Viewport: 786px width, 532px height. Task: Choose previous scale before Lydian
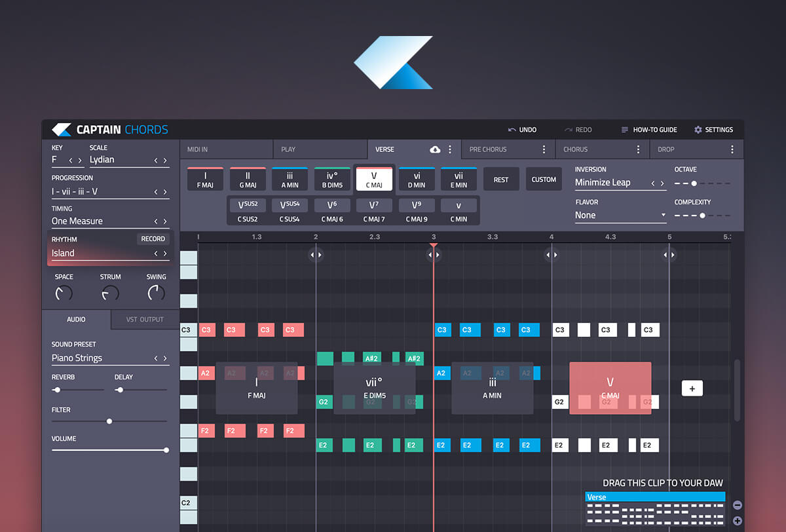(156, 160)
